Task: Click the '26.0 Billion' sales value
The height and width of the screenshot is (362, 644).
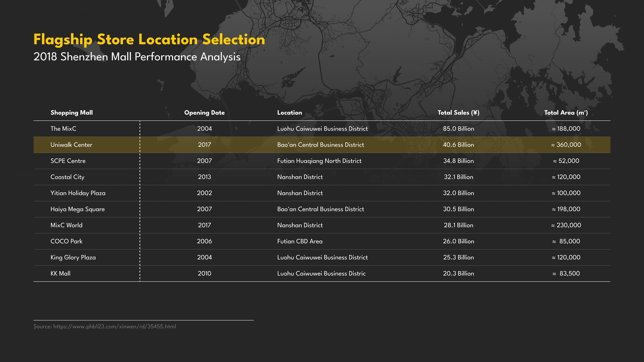Action: tap(459, 241)
